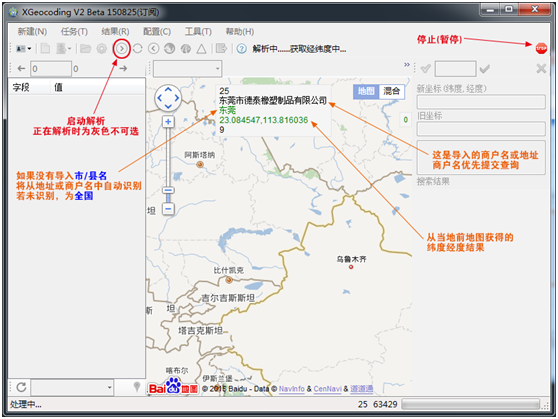Click the Baidu map logo
This screenshot has height=419, width=558.
click(x=173, y=387)
